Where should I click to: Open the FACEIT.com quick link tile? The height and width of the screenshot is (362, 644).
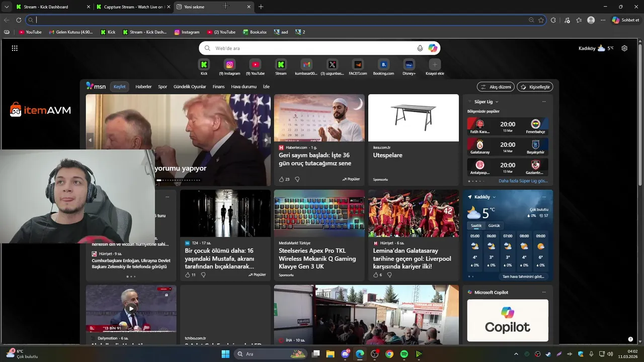[358, 64]
